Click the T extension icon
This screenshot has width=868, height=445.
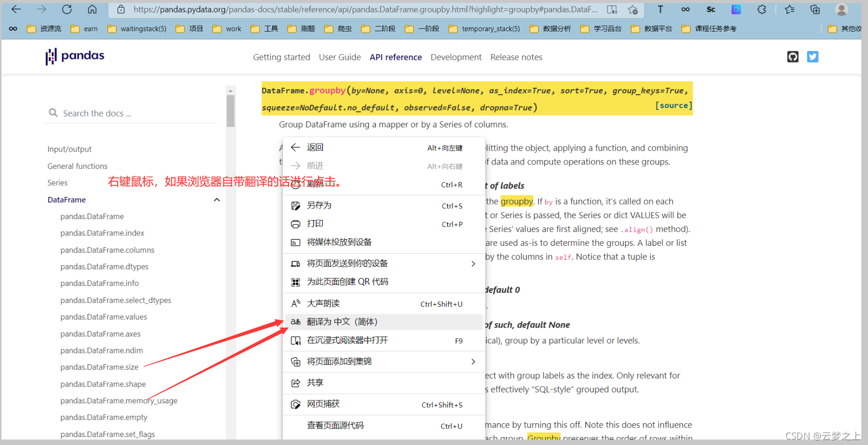tap(660, 9)
